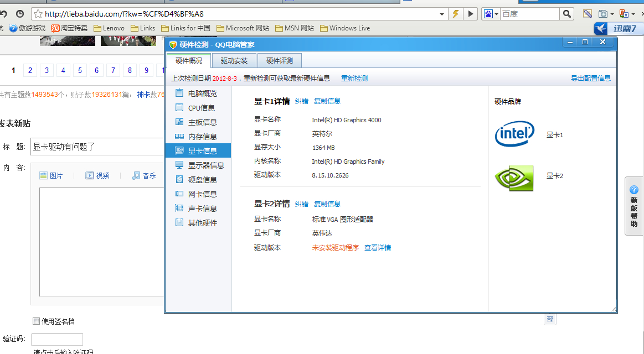Open the Links for 中国 bookmarks folder
The image size is (644, 354).
186,28
